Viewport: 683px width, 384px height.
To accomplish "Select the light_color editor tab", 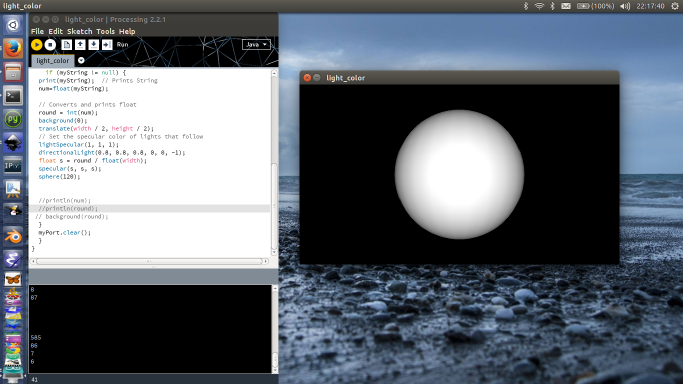I will point(53,61).
